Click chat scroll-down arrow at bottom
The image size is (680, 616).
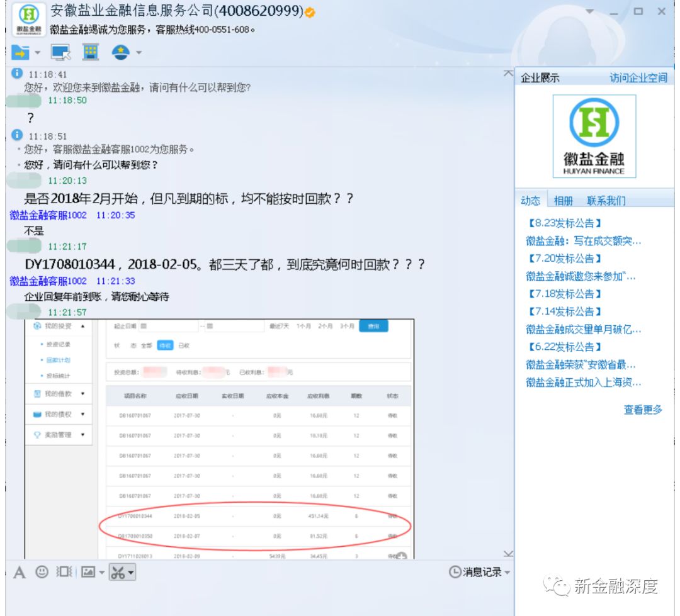pyautogui.click(x=508, y=554)
